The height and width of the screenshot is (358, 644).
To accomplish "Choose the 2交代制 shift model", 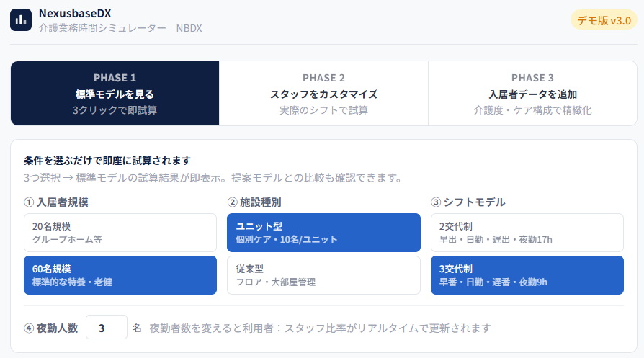I will (x=527, y=232).
